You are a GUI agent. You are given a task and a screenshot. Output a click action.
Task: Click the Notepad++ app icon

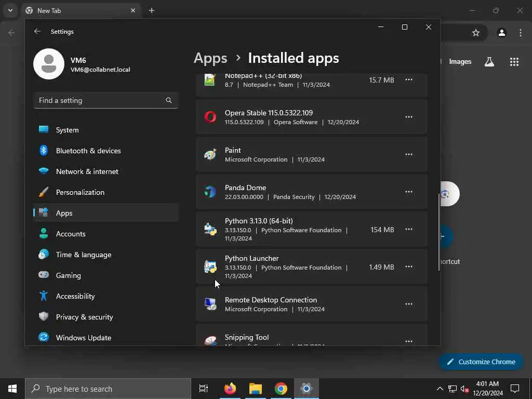click(x=210, y=79)
